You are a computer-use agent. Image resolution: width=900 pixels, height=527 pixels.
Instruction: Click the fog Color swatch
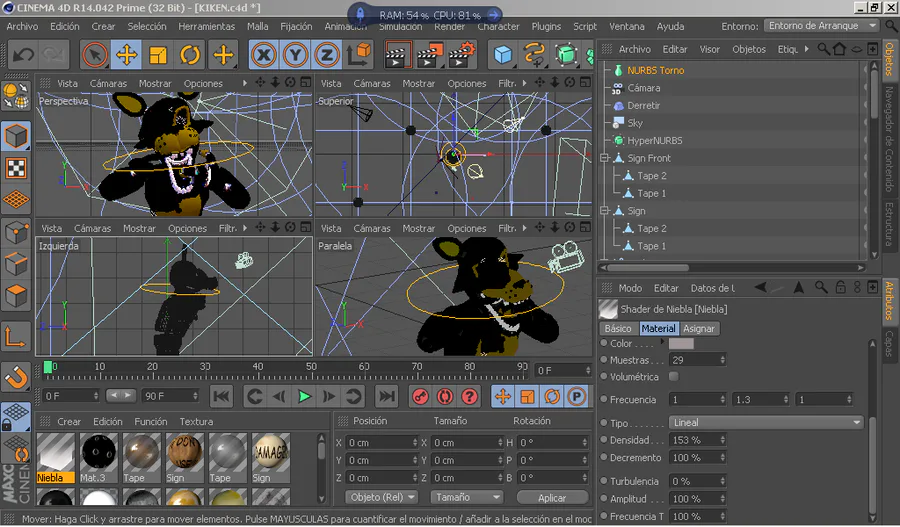[681, 343]
